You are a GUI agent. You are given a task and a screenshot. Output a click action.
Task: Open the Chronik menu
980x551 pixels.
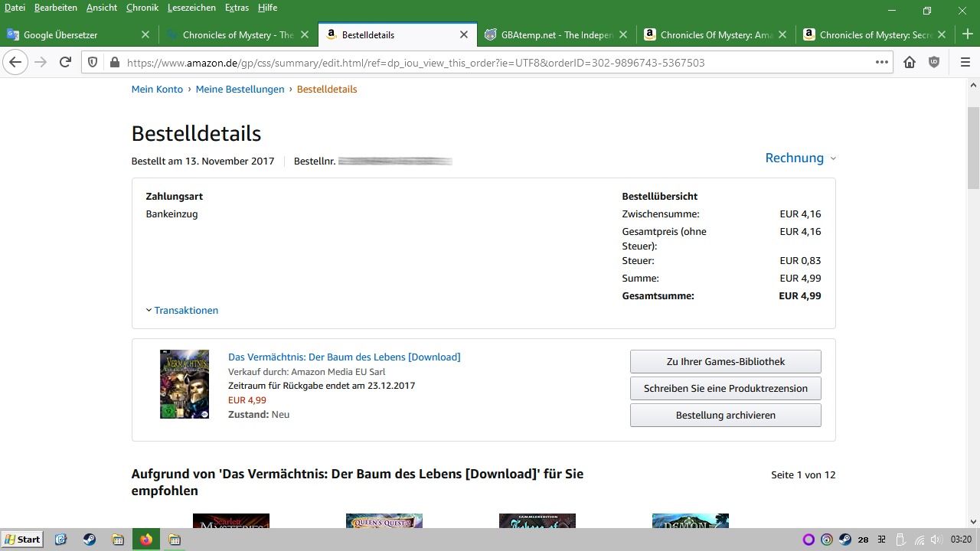point(142,8)
